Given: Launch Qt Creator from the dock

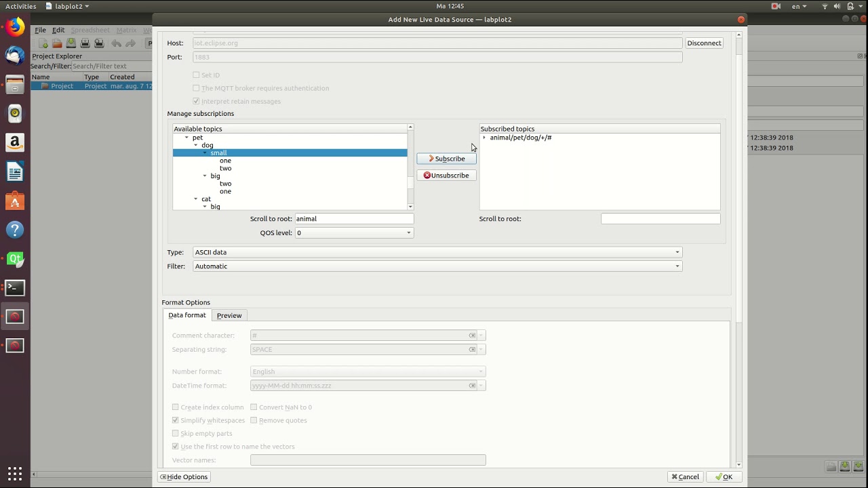Looking at the screenshot, I should [x=15, y=258].
